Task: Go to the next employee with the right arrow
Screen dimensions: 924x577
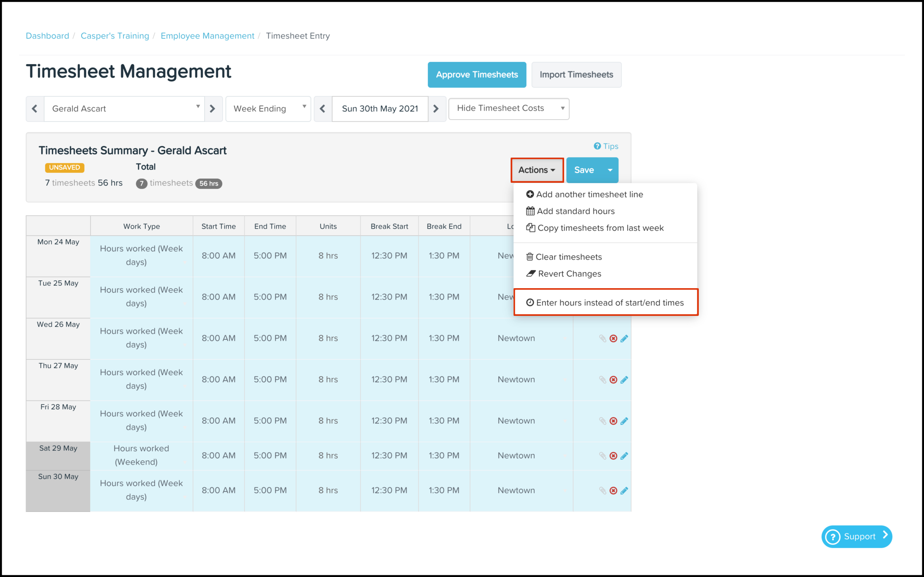Action: (x=213, y=109)
